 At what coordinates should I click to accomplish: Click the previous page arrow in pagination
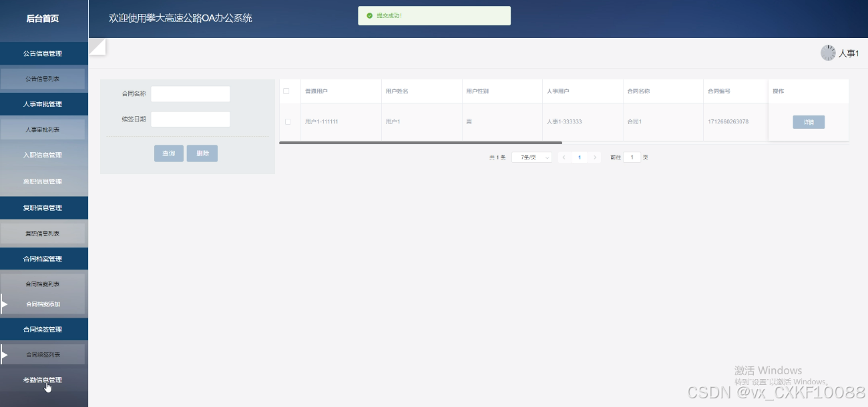(x=564, y=157)
